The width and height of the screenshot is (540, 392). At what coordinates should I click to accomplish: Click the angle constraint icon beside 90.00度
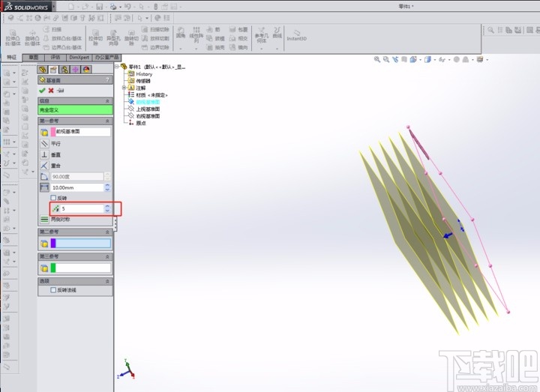coord(44,177)
